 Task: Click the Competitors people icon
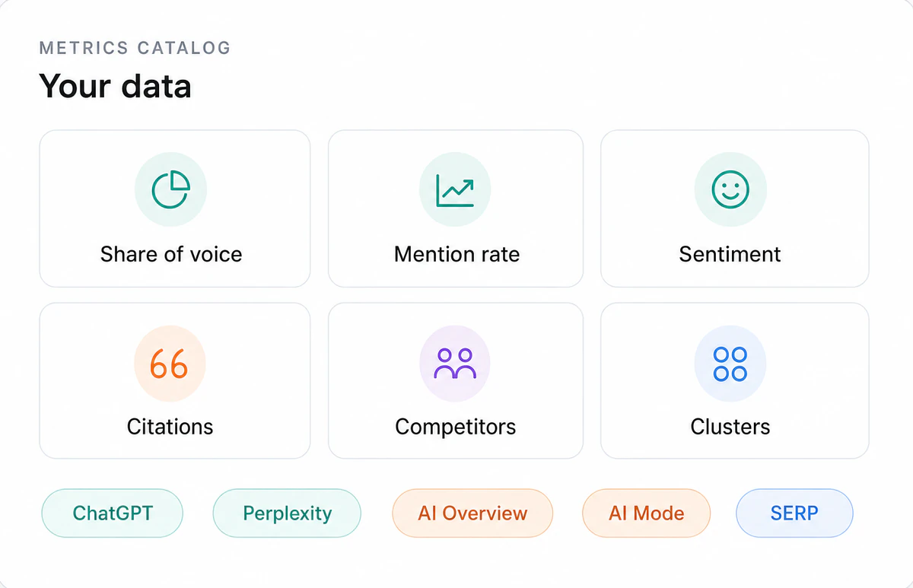(455, 364)
